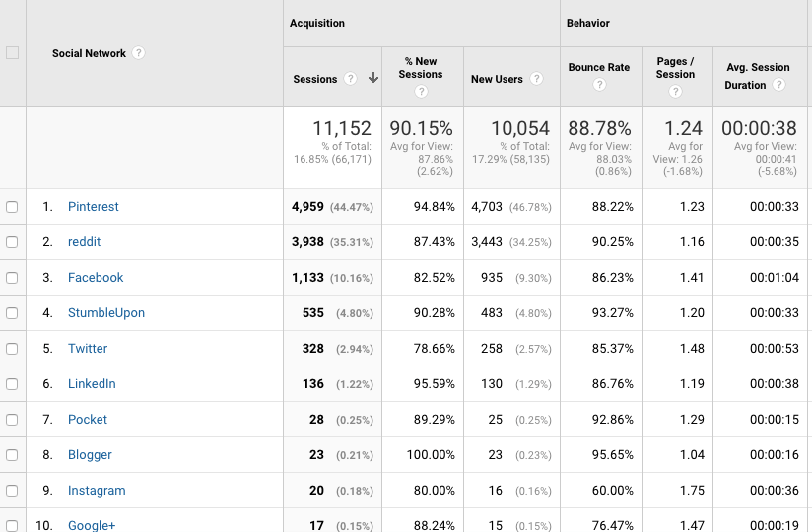
Task: Click Google+ bounce rate 76.47%
Action: tap(613, 525)
